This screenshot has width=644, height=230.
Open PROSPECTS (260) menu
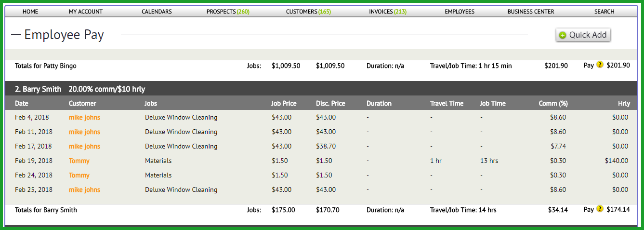pos(228,12)
